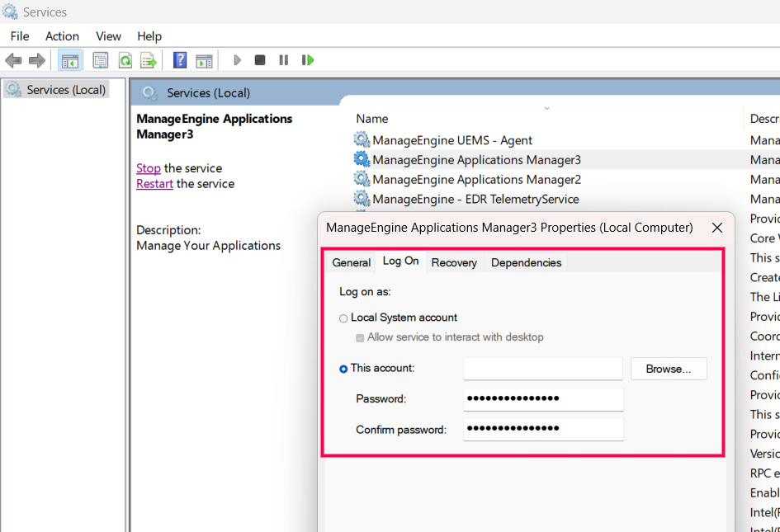Select the This account radio button

pos(343,369)
